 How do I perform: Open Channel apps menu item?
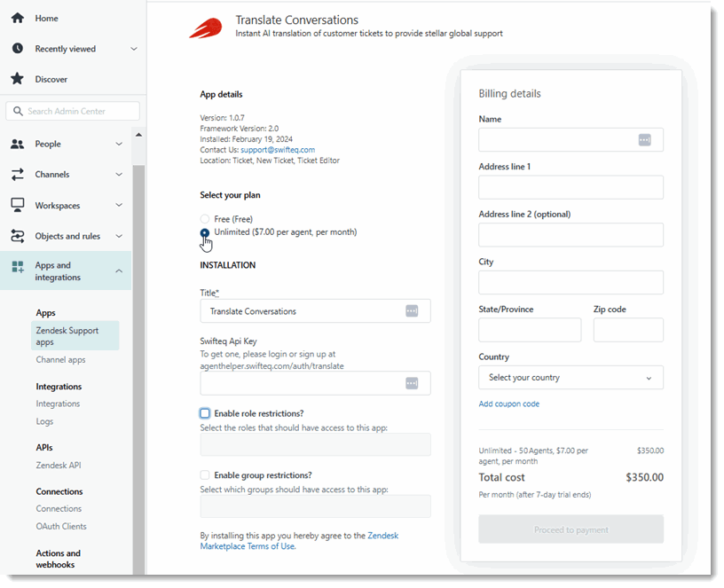point(60,359)
